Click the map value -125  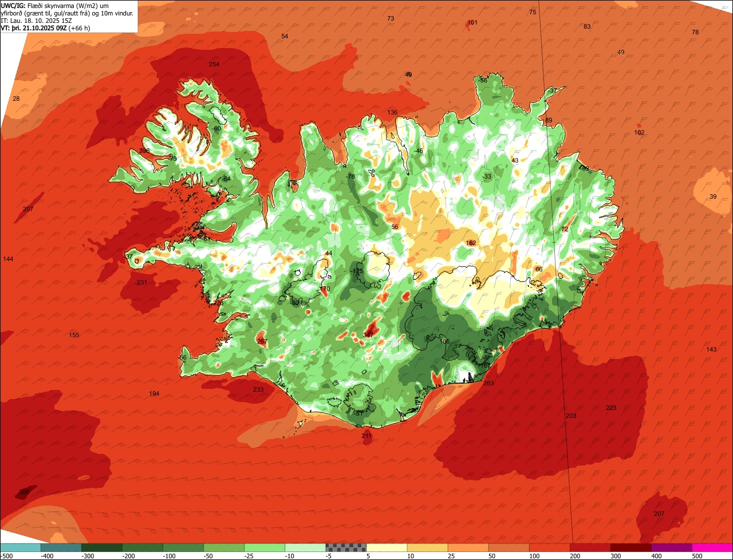pyautogui.click(x=357, y=271)
